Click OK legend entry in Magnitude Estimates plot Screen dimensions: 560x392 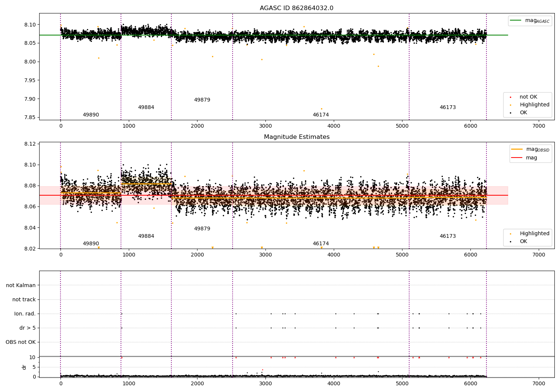(x=523, y=242)
